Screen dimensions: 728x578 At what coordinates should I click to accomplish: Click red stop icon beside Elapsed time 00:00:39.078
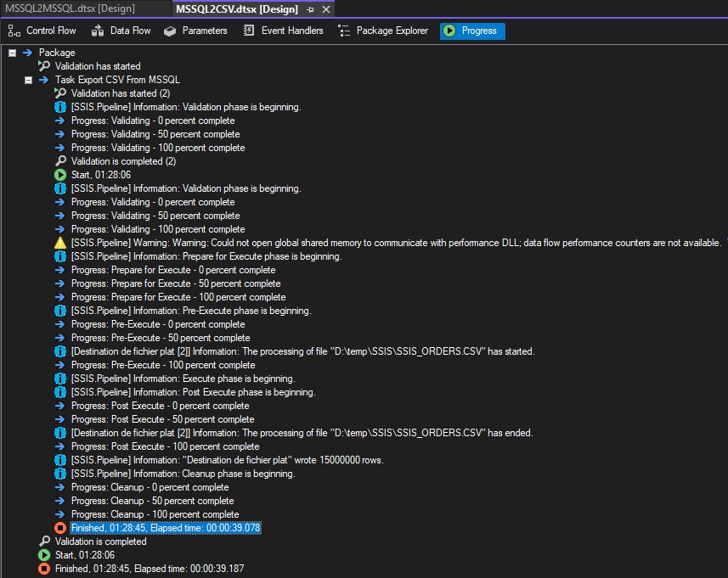60,528
